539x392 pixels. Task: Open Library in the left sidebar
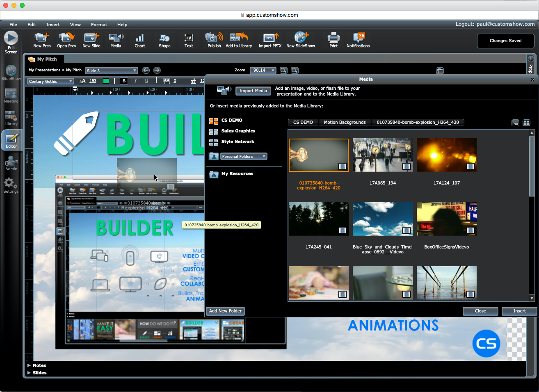(x=11, y=118)
